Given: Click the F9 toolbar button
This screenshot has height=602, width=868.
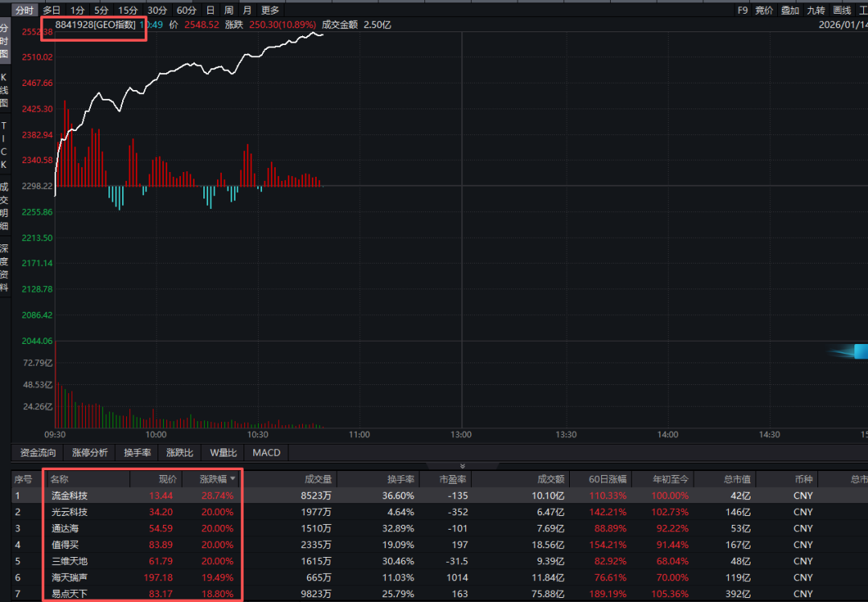Looking at the screenshot, I should (743, 10).
